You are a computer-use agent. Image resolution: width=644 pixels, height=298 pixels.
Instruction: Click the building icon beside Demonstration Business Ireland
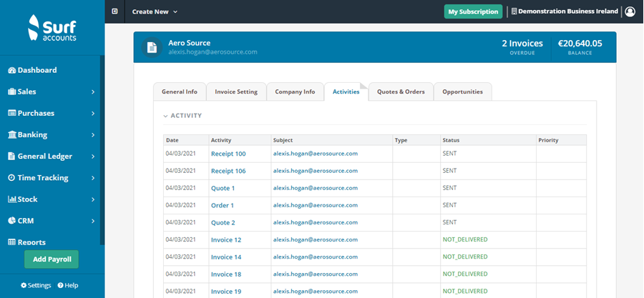point(514,11)
